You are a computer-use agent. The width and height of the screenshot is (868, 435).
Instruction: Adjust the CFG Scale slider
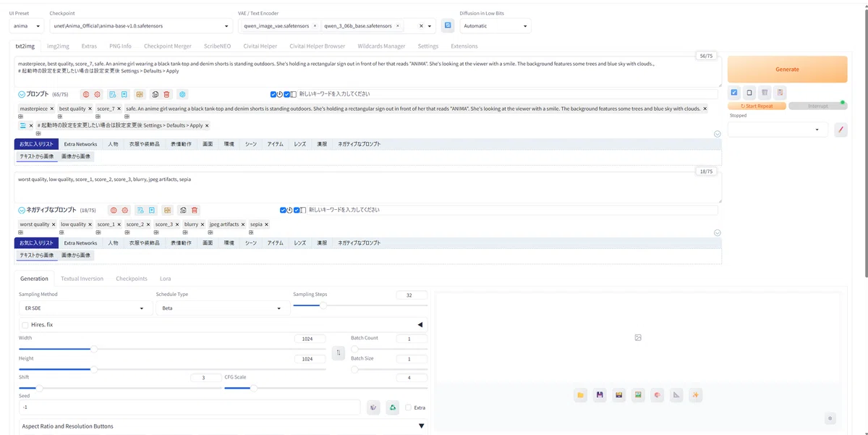(x=325, y=389)
